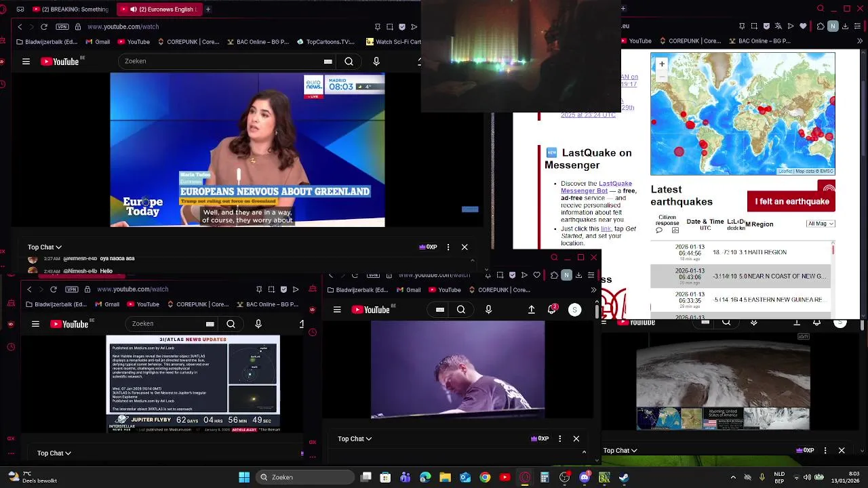868x488 pixels.
Task: Toggle on-screen keyboard in Euronews search box
Action: [328, 62]
